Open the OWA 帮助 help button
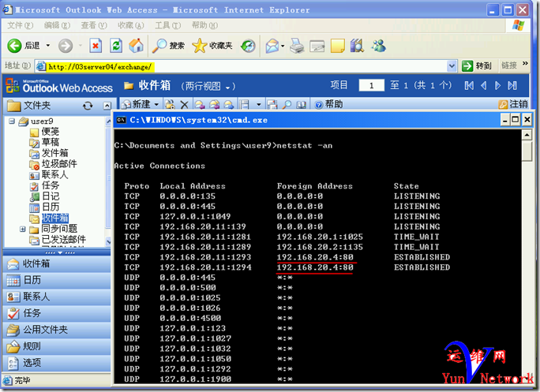The width and height of the screenshot is (540, 392). point(328,104)
